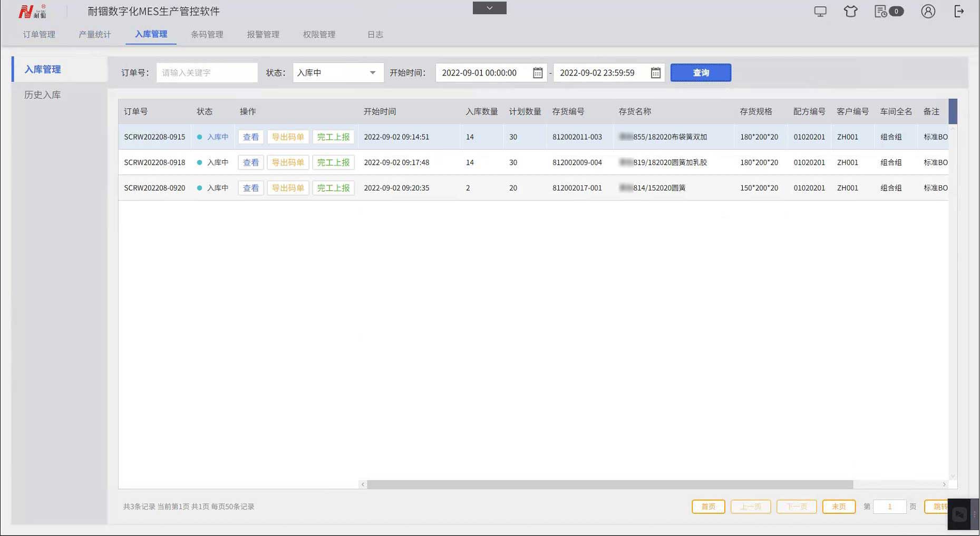Image resolution: width=980 pixels, height=536 pixels.
Task: Click 导出码单 for order SCRW202208-0920
Action: tap(288, 188)
